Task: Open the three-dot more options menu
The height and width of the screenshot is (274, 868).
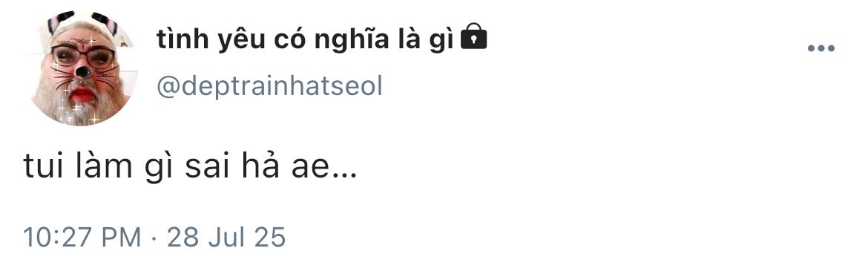Action: [821, 49]
